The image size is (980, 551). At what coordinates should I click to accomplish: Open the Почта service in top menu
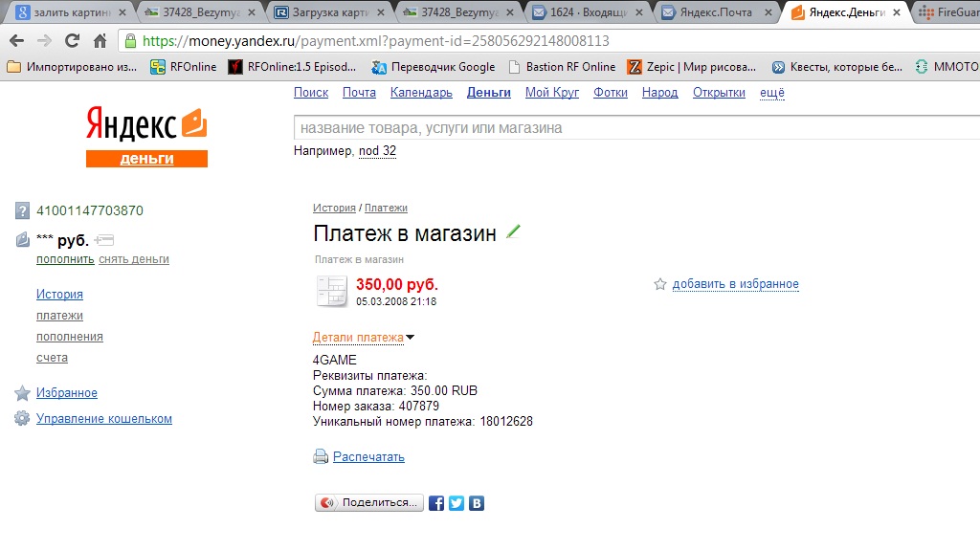359,93
